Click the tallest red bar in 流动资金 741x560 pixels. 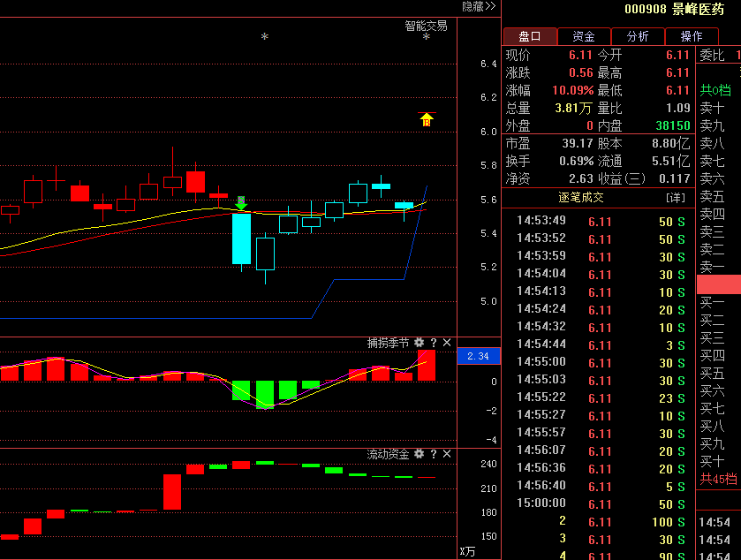[172, 492]
